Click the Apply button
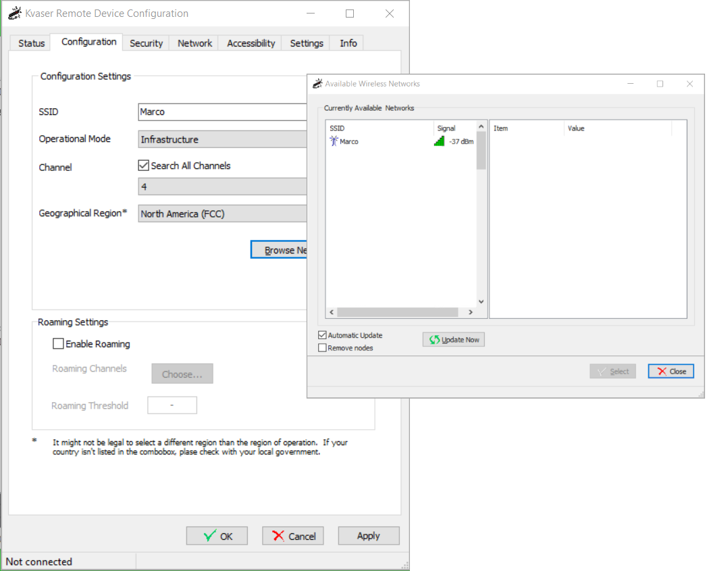The height and width of the screenshot is (571, 728). (x=368, y=536)
